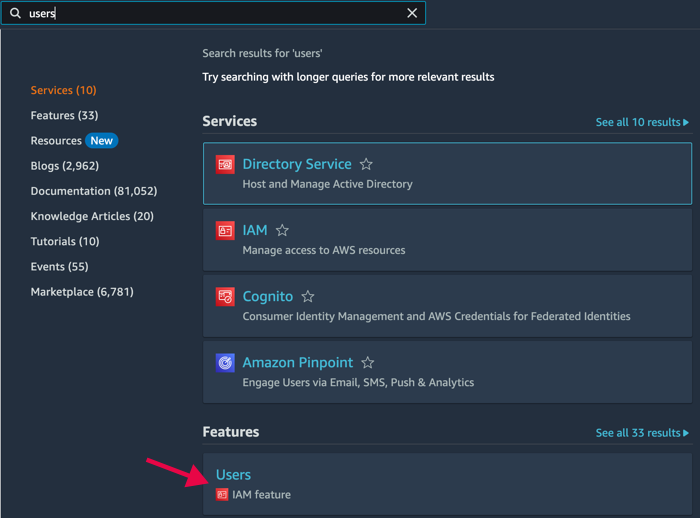
Task: Open the Cognito service link
Action: [268, 297]
